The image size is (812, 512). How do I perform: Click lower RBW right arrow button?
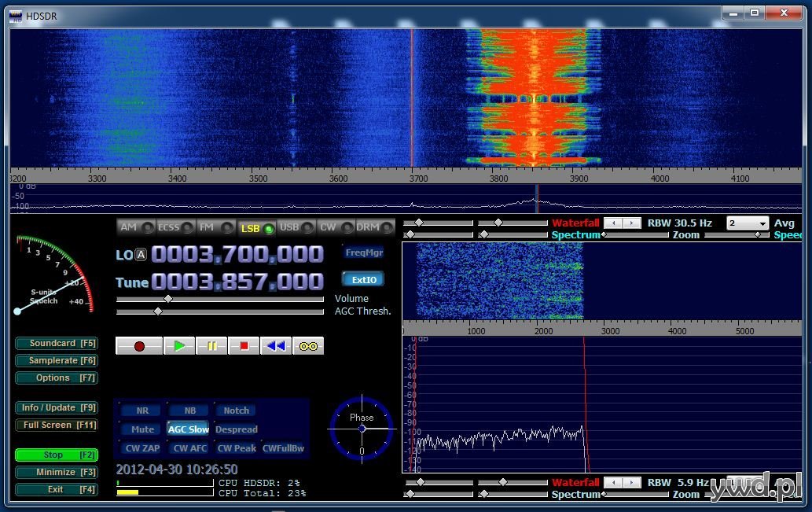tap(631, 482)
